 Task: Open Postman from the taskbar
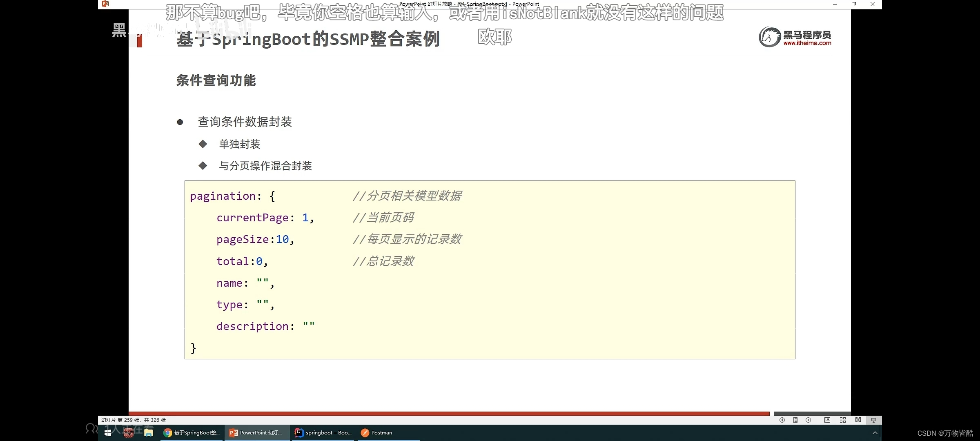pyautogui.click(x=389, y=433)
